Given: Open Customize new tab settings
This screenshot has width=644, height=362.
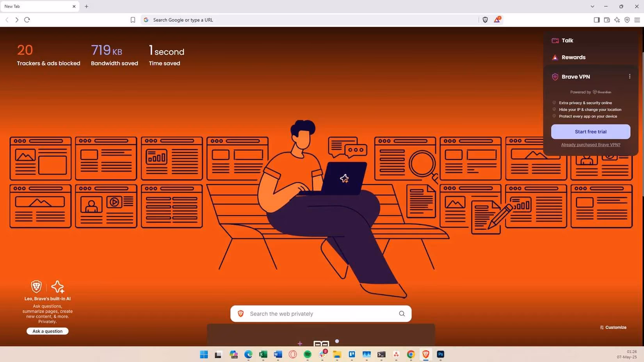Looking at the screenshot, I should point(613,327).
